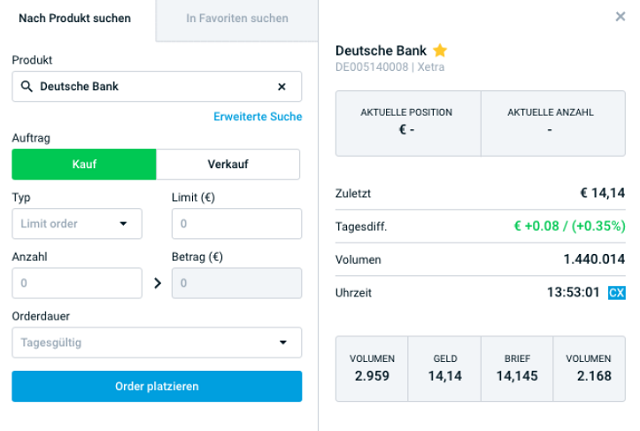Click the Betrag (€) field
The image size is (640, 431).
click(x=237, y=283)
